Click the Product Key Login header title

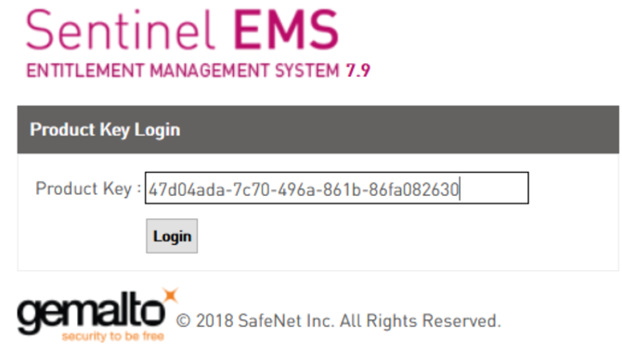105,130
